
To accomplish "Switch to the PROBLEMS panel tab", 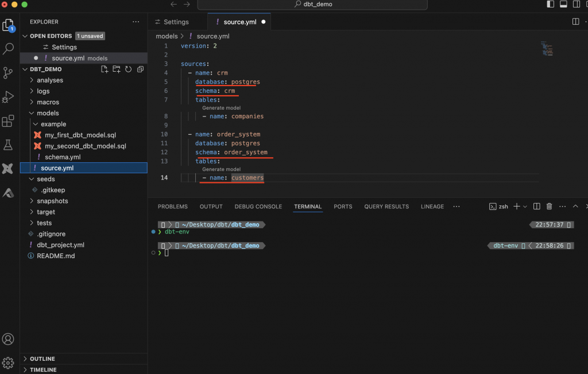I will tap(172, 207).
